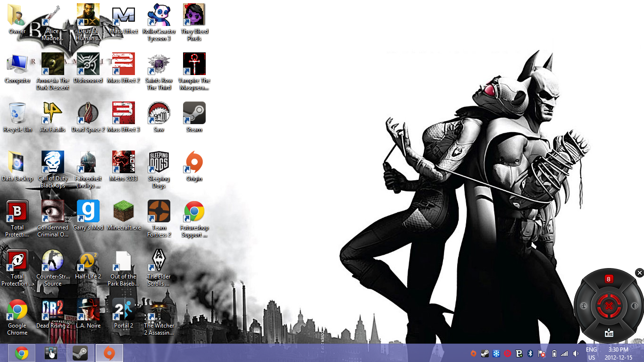Click the L.A. Noire shortcut
Screen dimensions: 644x362
88,314
